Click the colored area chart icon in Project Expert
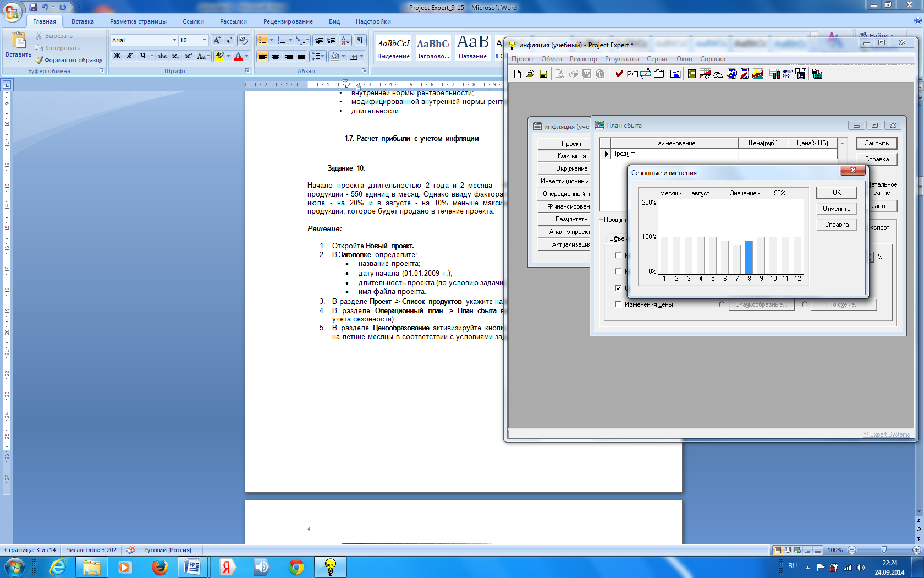The height and width of the screenshot is (578, 924). [758, 74]
